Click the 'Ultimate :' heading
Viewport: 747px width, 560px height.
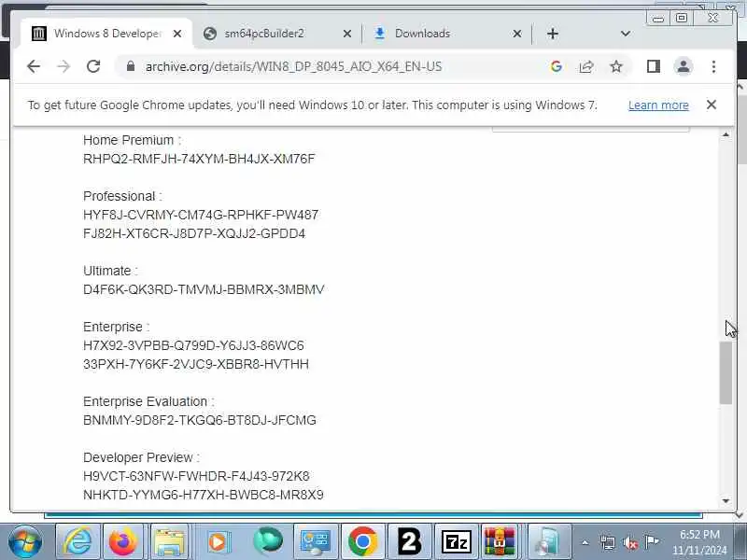pyautogui.click(x=110, y=271)
